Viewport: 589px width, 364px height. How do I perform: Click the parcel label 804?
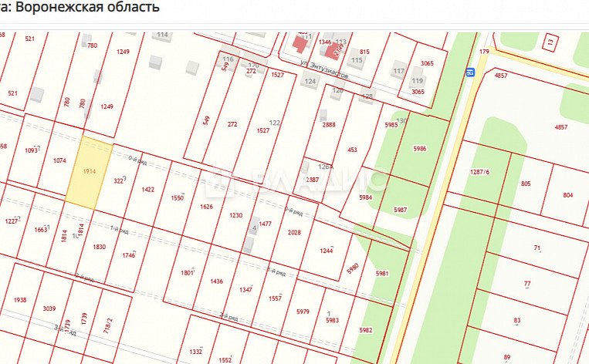(568, 195)
